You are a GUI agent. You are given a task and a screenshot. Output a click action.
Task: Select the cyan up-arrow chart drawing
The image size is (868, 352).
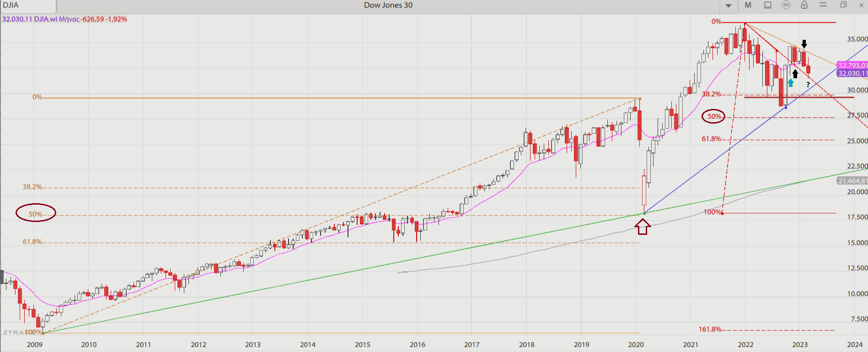point(790,83)
